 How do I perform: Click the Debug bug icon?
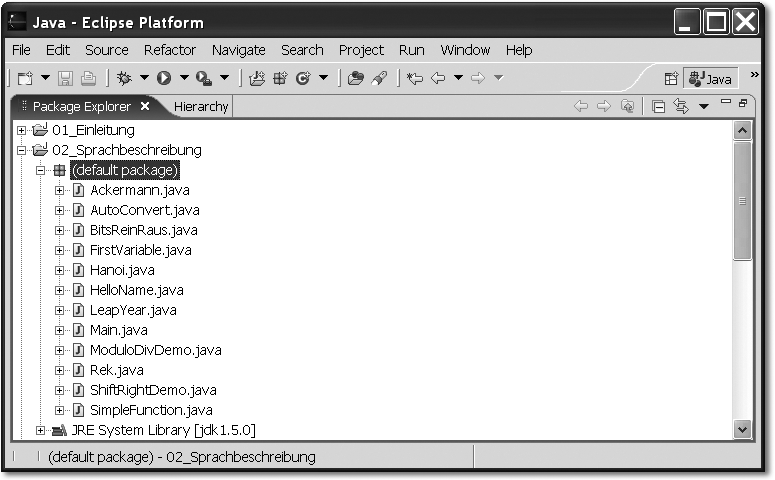coord(124,78)
